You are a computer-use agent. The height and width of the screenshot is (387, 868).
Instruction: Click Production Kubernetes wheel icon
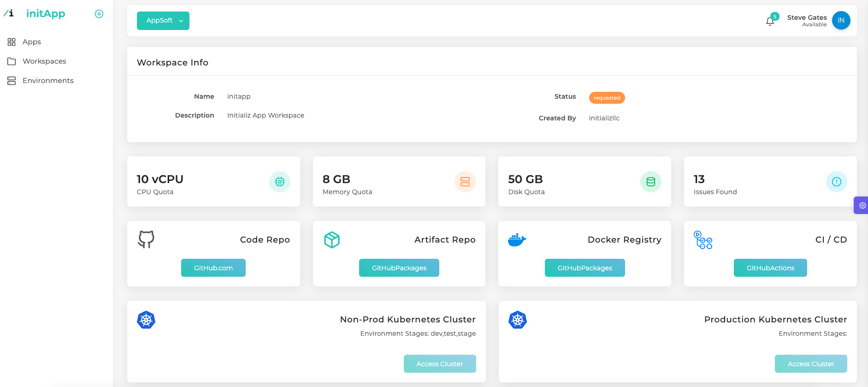pyautogui.click(x=518, y=320)
